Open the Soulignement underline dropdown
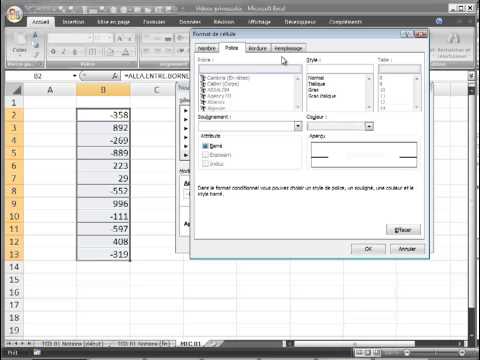The image size is (480, 360). click(x=298, y=126)
